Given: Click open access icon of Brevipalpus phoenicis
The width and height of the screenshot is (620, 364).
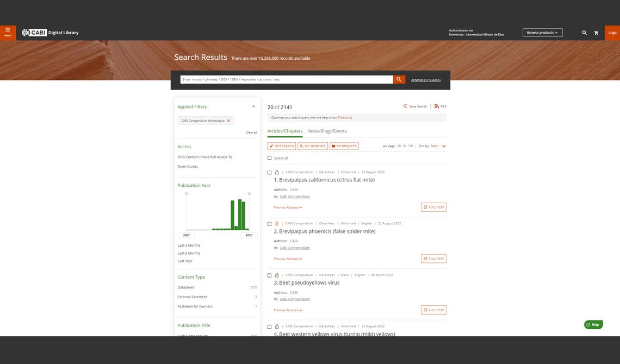Looking at the screenshot, I should [x=277, y=223].
